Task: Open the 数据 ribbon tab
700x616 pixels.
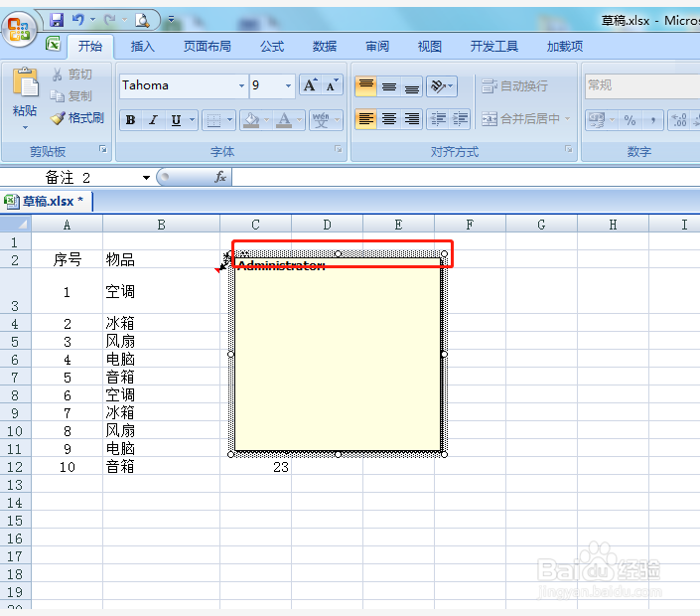Action: point(324,46)
